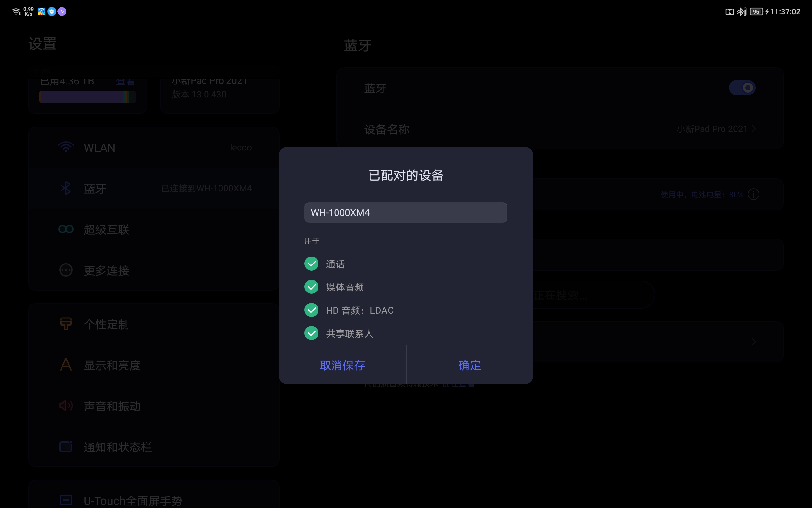The image size is (812, 508).
Task: Uncheck the 通话 call audio option
Action: pyautogui.click(x=311, y=264)
